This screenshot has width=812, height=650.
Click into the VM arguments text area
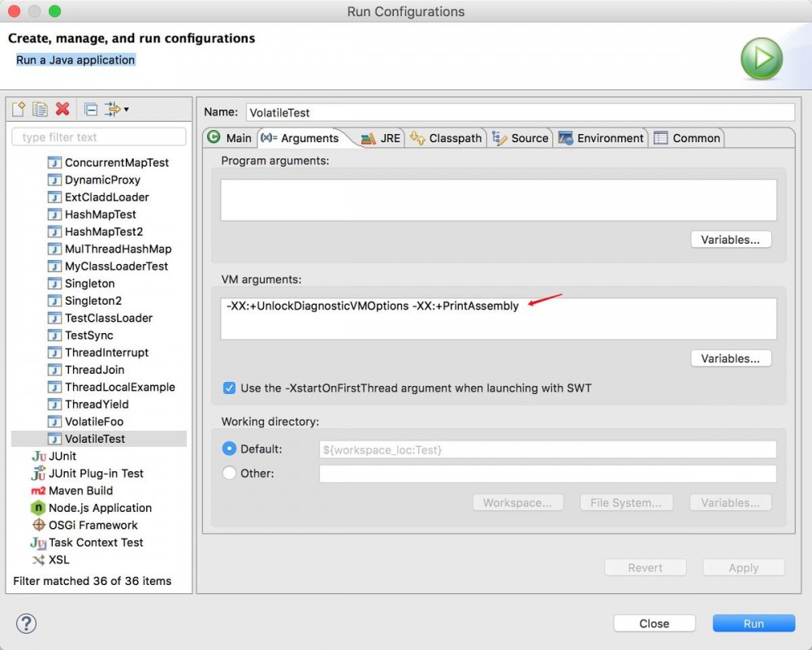point(499,318)
